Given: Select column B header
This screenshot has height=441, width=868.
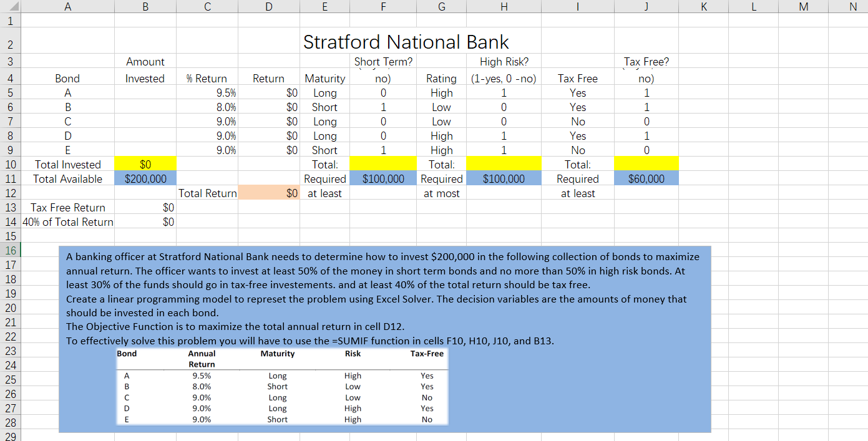Looking at the screenshot, I should [145, 6].
